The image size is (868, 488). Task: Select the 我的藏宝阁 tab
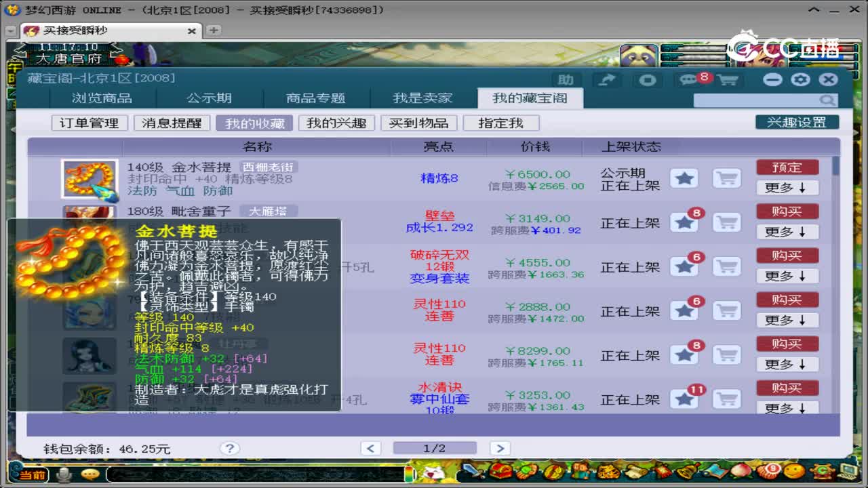pyautogui.click(x=530, y=98)
